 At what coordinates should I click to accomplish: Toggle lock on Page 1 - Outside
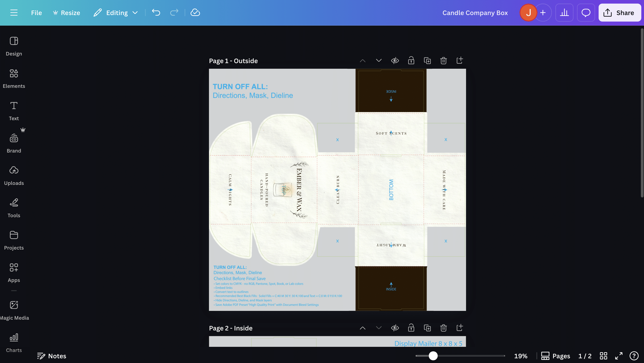pyautogui.click(x=411, y=61)
